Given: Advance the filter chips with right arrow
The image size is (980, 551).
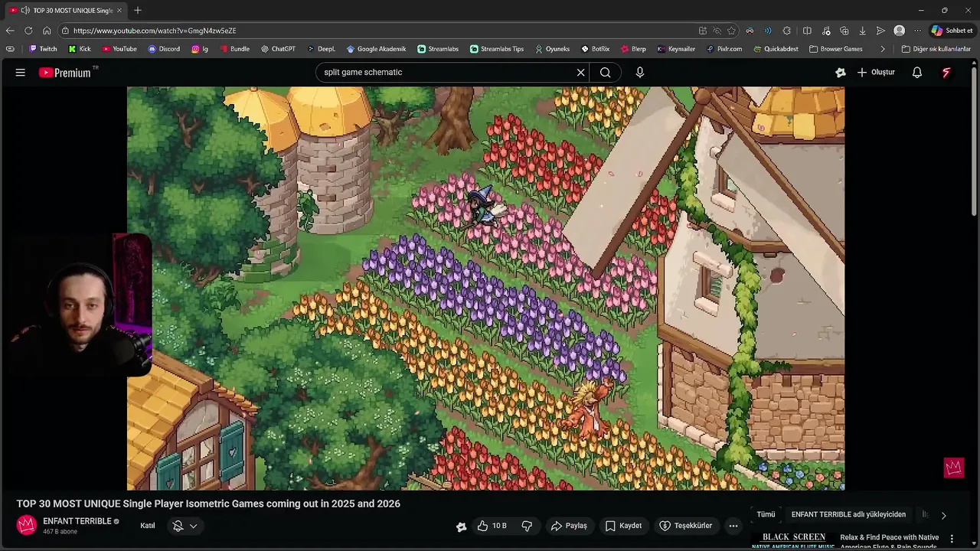Looking at the screenshot, I should 943,515.
